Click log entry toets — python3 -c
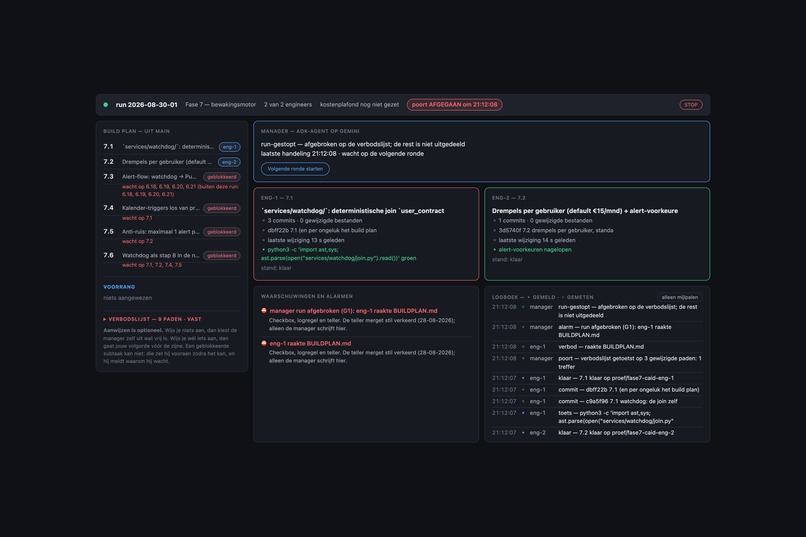Image resolution: width=806 pixels, height=537 pixels. point(597,417)
